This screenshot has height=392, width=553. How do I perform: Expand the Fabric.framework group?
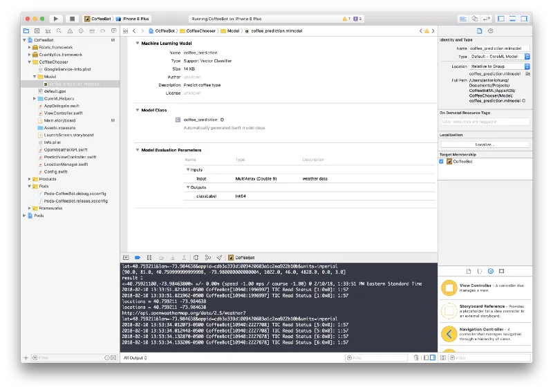coord(29,47)
